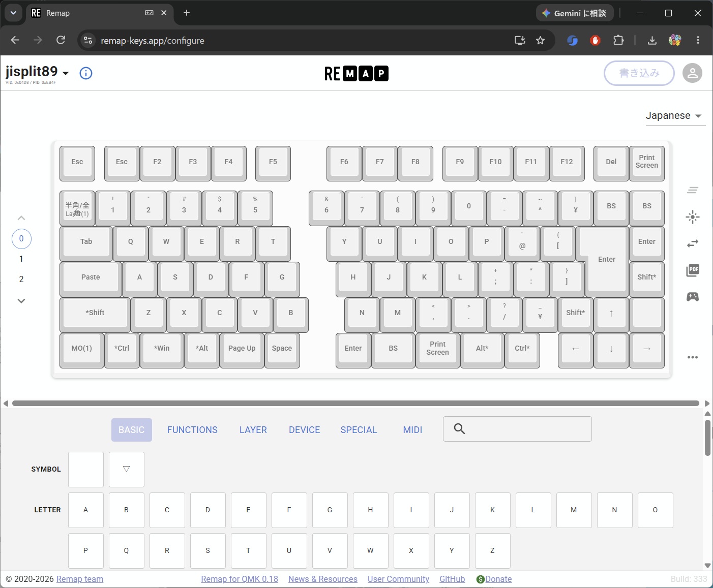Click the 書き込み write button
This screenshot has width=713, height=588.
click(x=639, y=73)
